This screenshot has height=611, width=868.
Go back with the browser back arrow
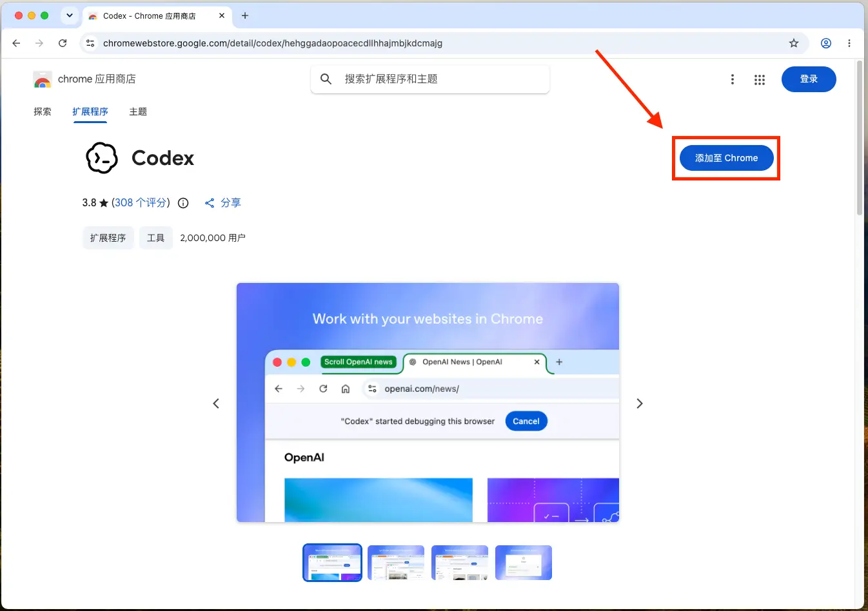[x=17, y=43]
